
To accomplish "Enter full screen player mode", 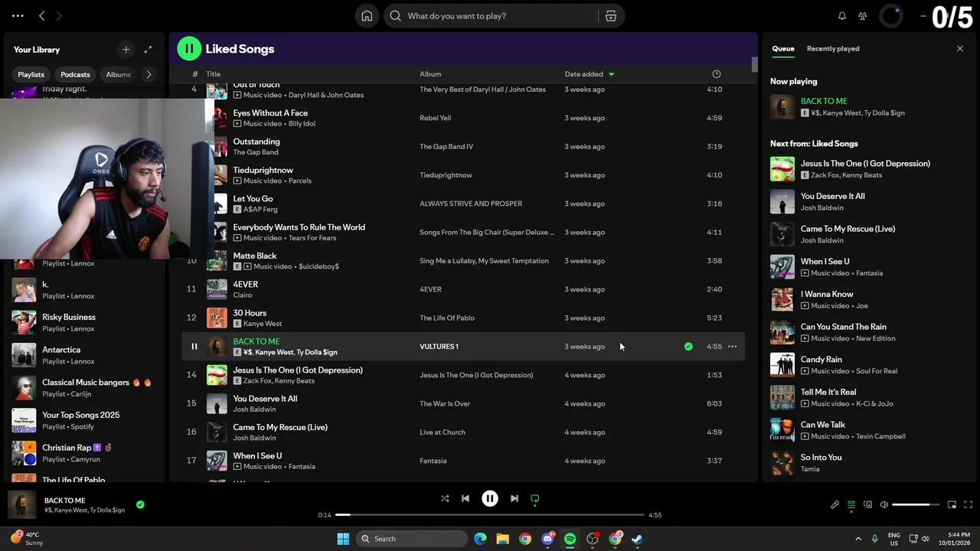I will (x=969, y=505).
